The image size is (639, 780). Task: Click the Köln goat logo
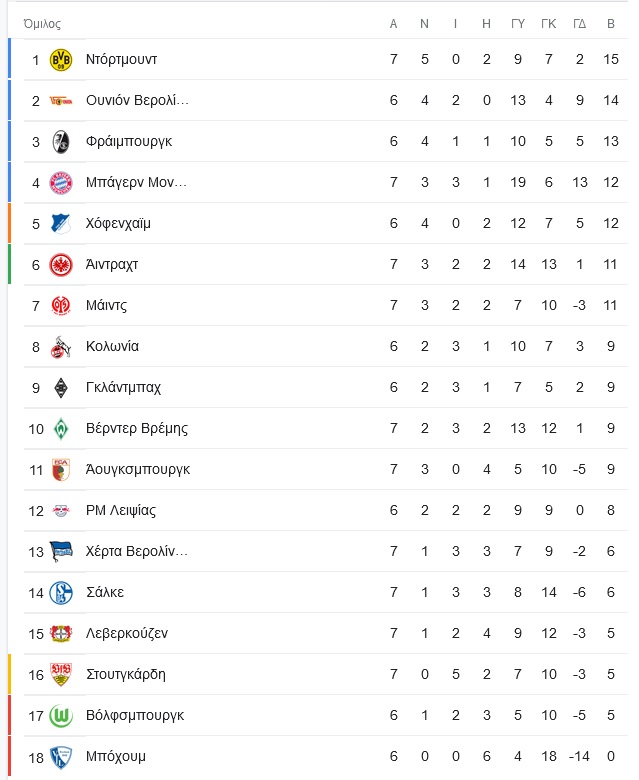pyautogui.click(x=61, y=347)
